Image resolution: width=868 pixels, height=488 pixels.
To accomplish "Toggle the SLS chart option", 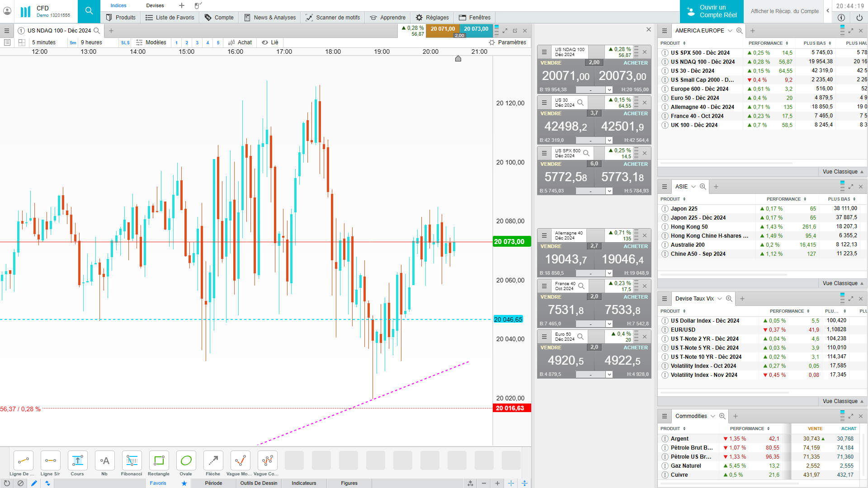I will (x=125, y=43).
